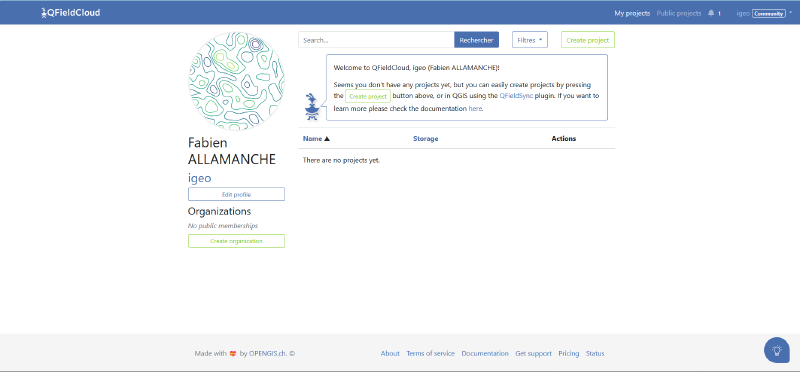Click 'There are no projects yet.' text
This screenshot has width=800, height=372.
pos(341,160)
